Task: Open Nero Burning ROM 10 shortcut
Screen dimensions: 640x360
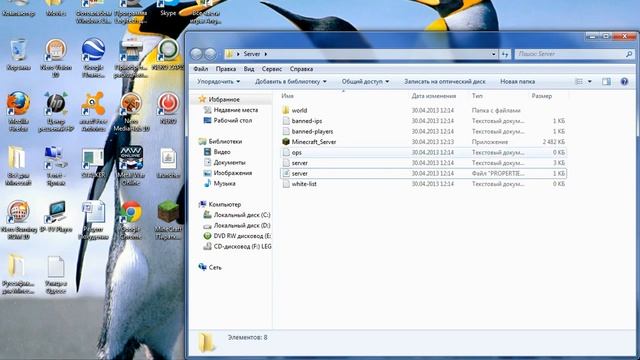Action: coord(18,220)
